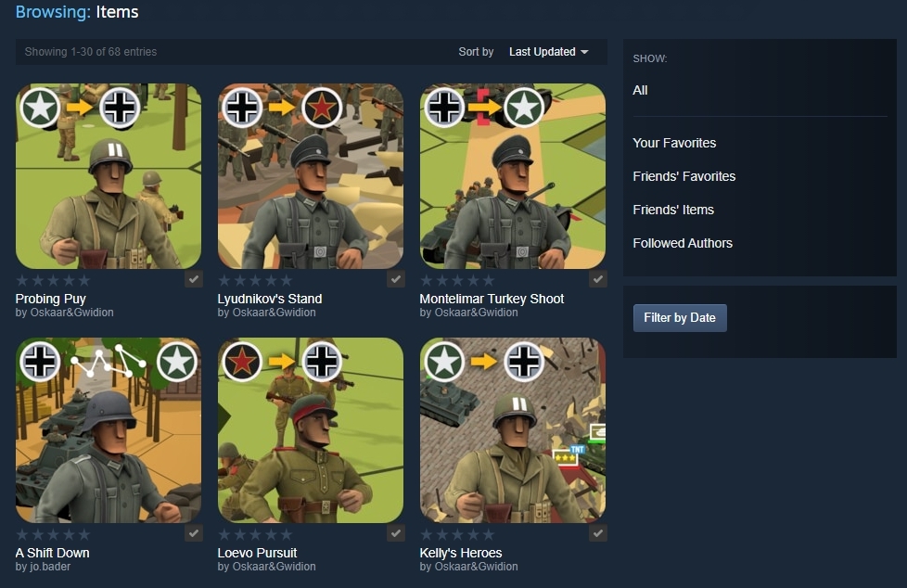The height and width of the screenshot is (588, 907).
Task: Click the star rating under Loevo Pursuit
Action: point(254,535)
